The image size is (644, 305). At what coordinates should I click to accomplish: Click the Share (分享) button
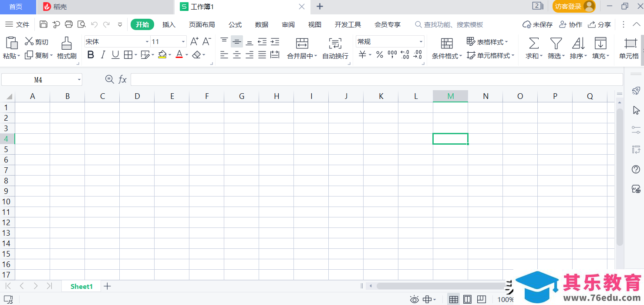[600, 24]
